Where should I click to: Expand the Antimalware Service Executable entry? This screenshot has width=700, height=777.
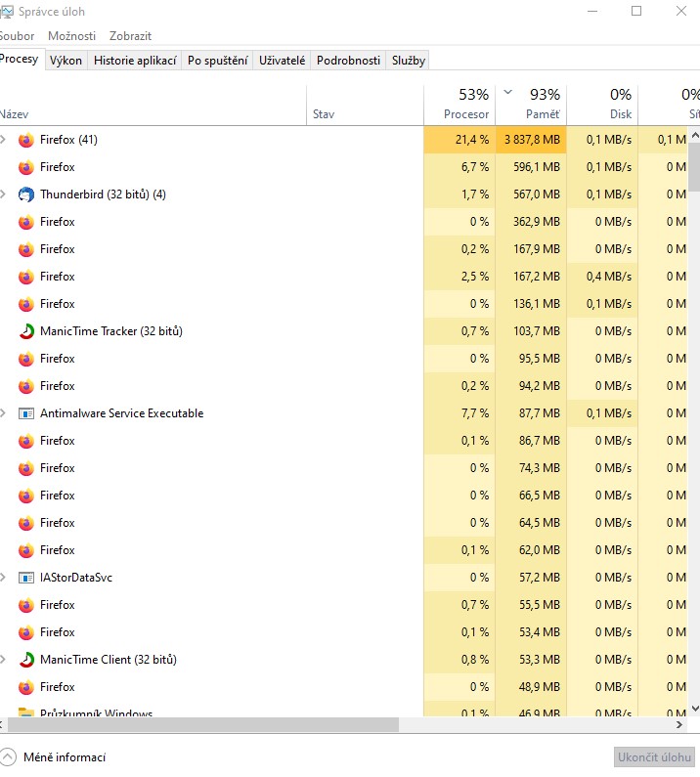pyautogui.click(x=3, y=412)
